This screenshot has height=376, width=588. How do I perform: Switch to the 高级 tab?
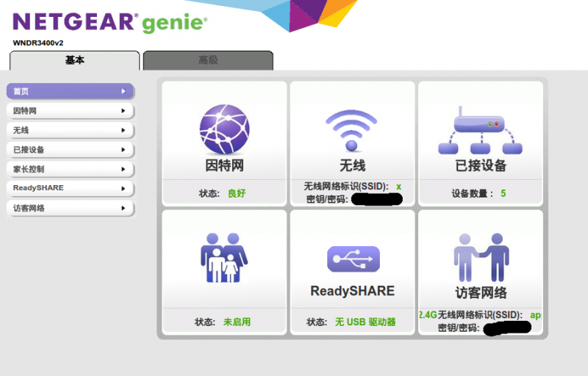[x=208, y=60]
